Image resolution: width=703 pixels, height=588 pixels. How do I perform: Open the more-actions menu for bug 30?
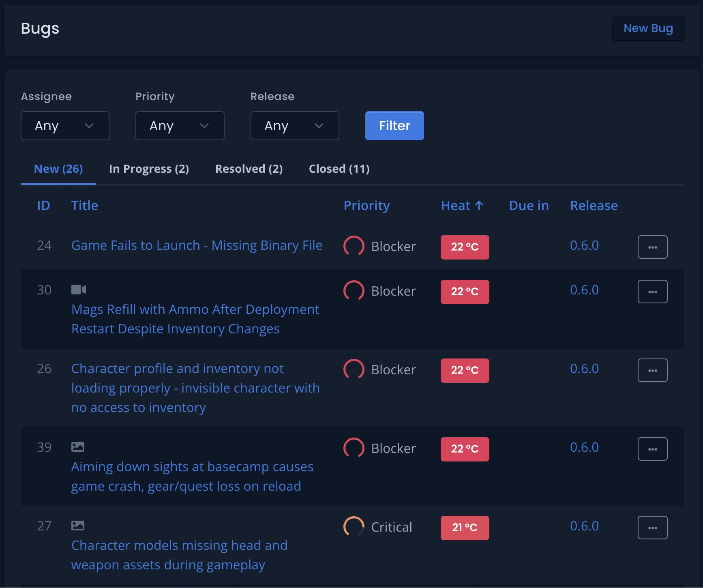tap(652, 292)
